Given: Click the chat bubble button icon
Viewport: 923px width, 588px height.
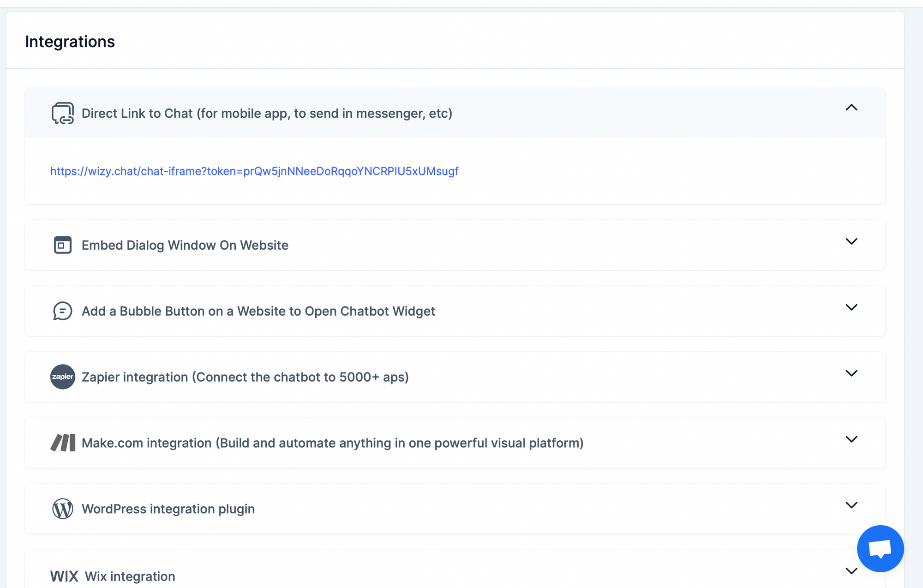Looking at the screenshot, I should [x=62, y=311].
